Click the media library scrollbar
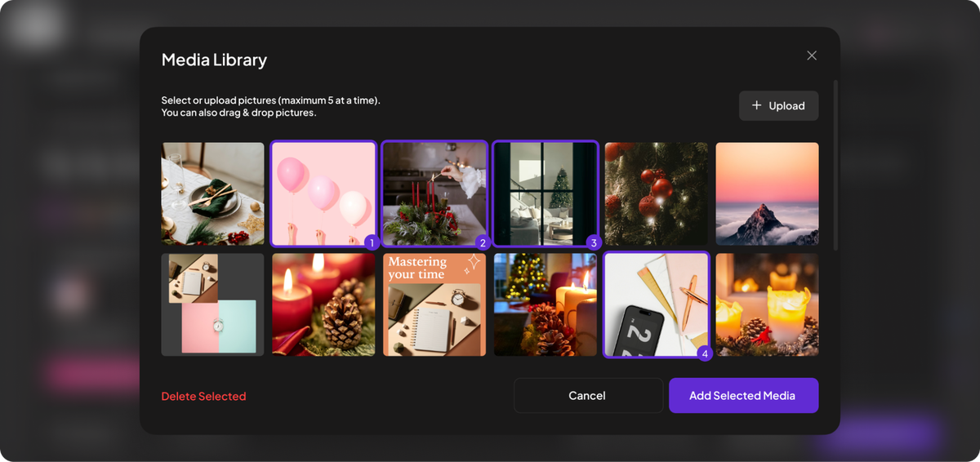Image resolution: width=980 pixels, height=462 pixels. [835, 163]
